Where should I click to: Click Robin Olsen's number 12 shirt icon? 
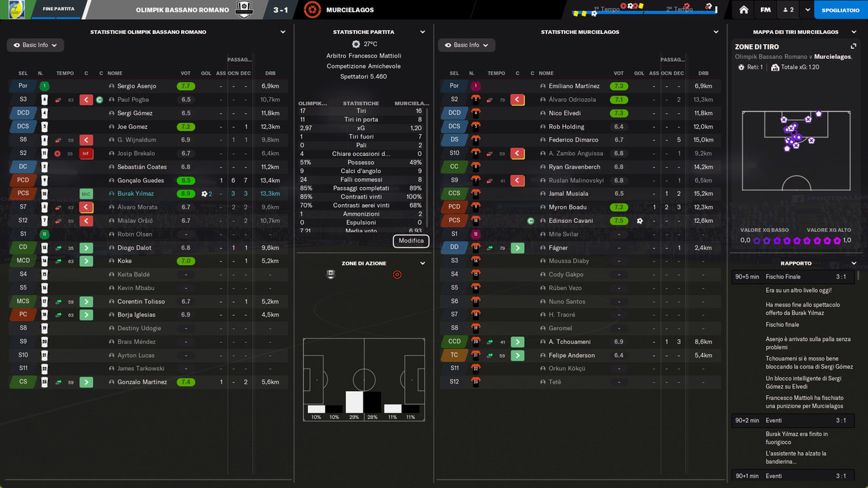[44, 235]
